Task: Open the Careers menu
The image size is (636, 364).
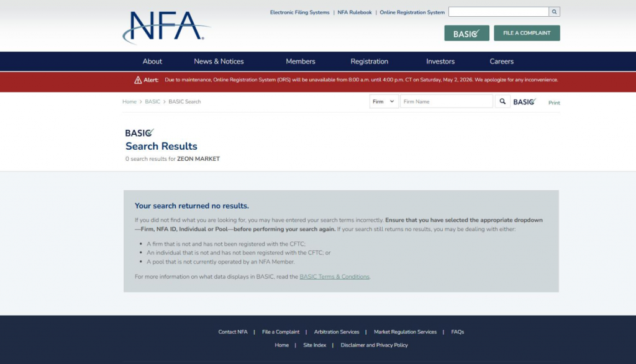Action: [501, 61]
